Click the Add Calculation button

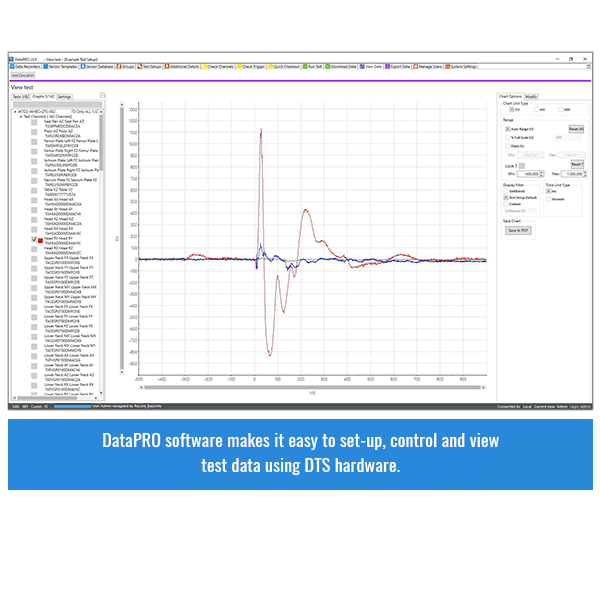(x=23, y=75)
